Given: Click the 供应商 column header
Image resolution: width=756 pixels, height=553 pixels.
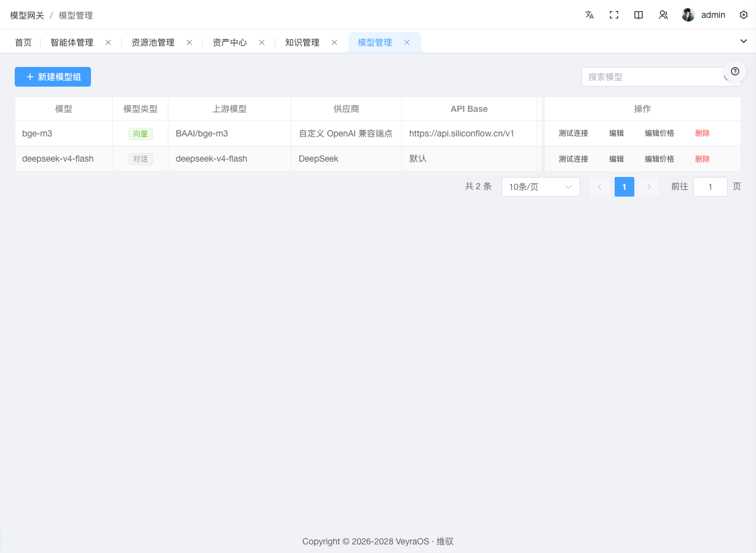Looking at the screenshot, I should tap(347, 109).
